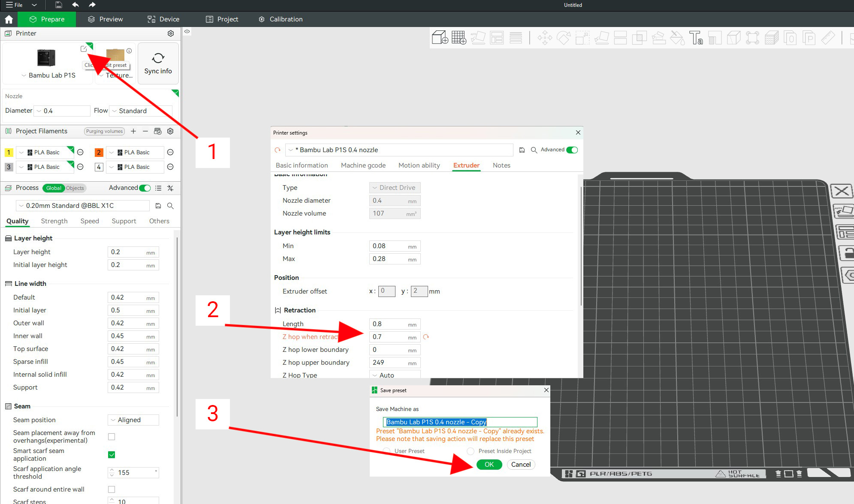This screenshot has width=854, height=504.
Task: Select the Cut tool in top toolbar
Action: point(620,38)
